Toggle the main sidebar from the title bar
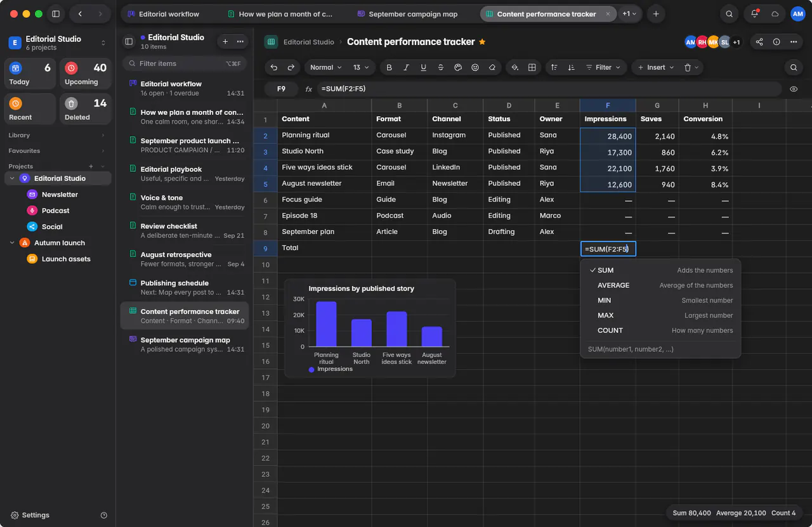Viewport: 812px width, 527px height. point(56,14)
